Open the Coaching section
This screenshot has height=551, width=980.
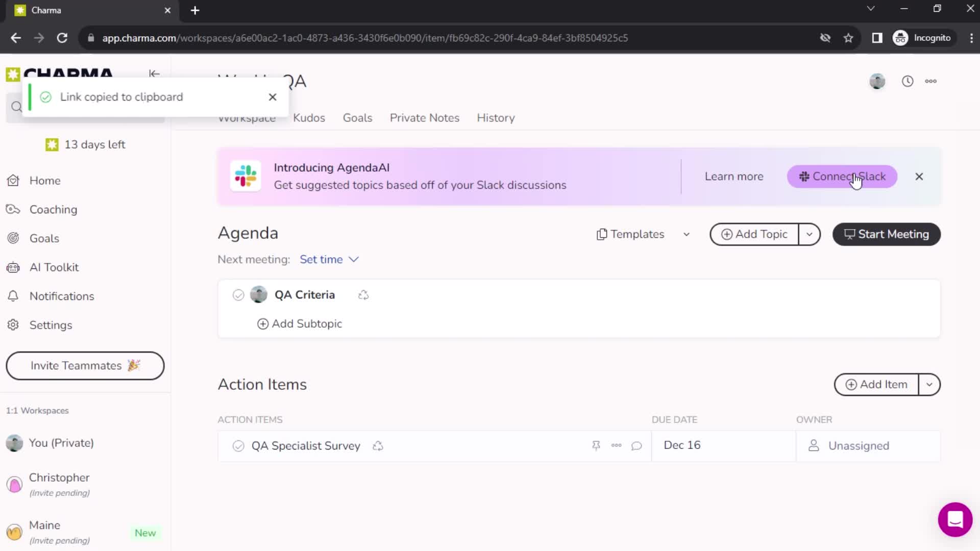click(x=53, y=209)
